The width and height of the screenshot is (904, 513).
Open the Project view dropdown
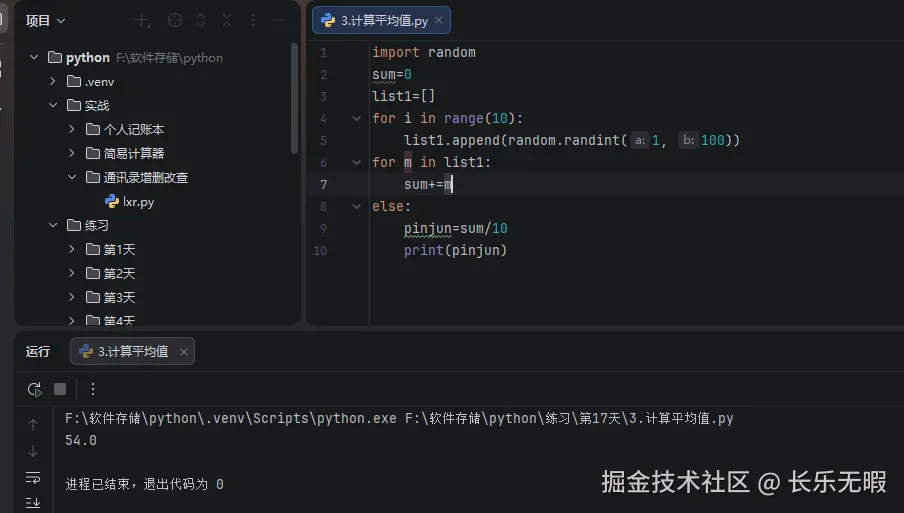[x=45, y=21]
